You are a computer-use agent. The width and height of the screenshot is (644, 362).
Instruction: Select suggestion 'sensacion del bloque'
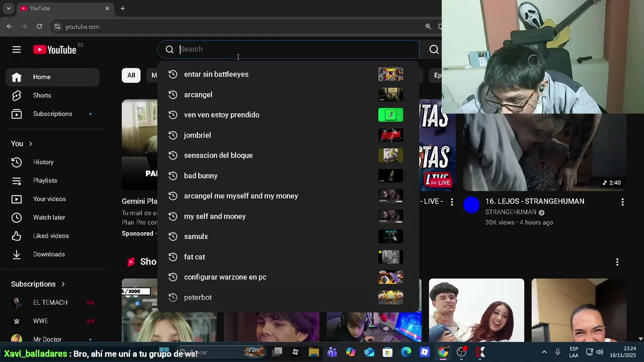point(288,155)
